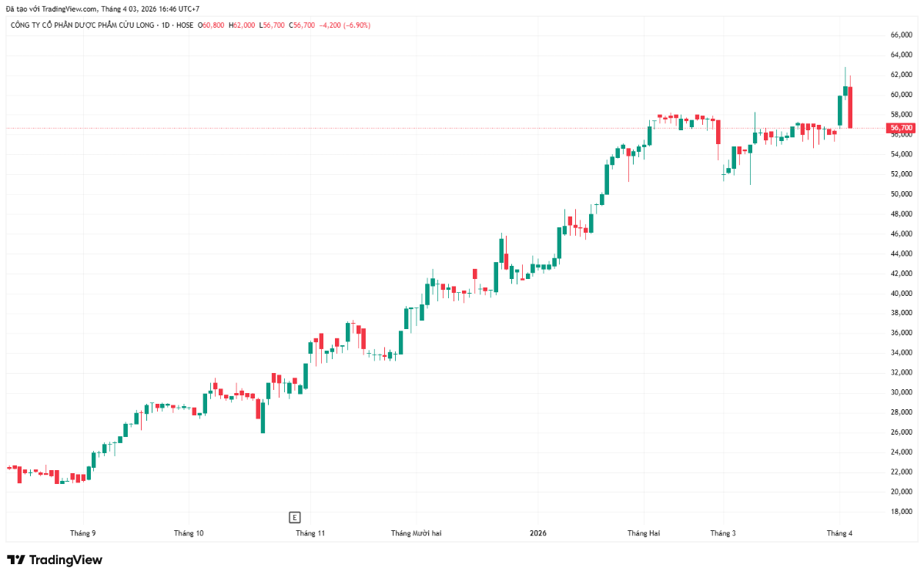This screenshot has height=578, width=924.
Task: Click the 66,000 price scale label
Action: tap(901, 35)
